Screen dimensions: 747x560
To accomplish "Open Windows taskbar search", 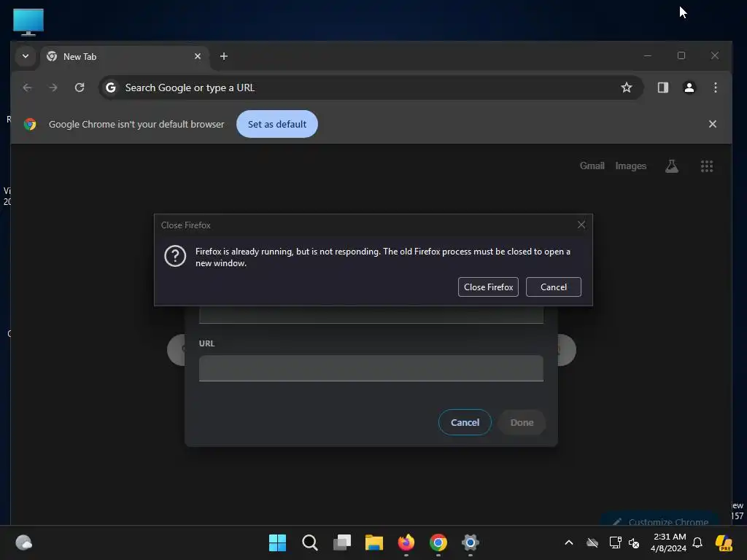I will 309,542.
